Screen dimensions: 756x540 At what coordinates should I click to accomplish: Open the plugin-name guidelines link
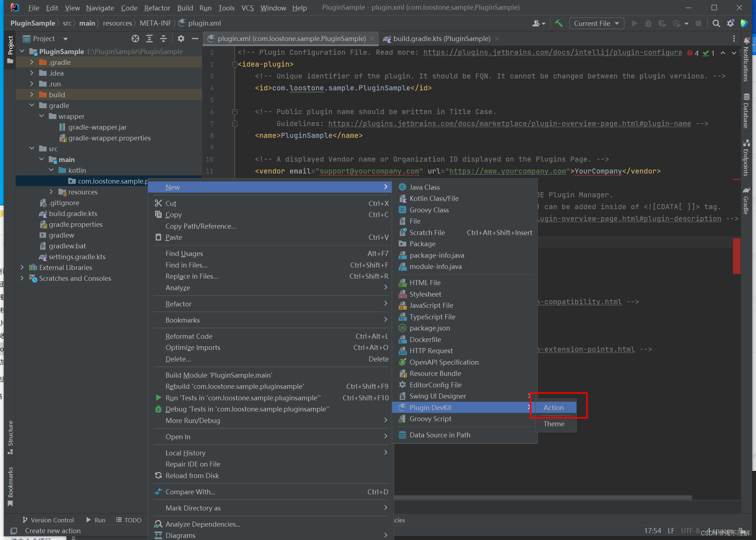click(509, 123)
